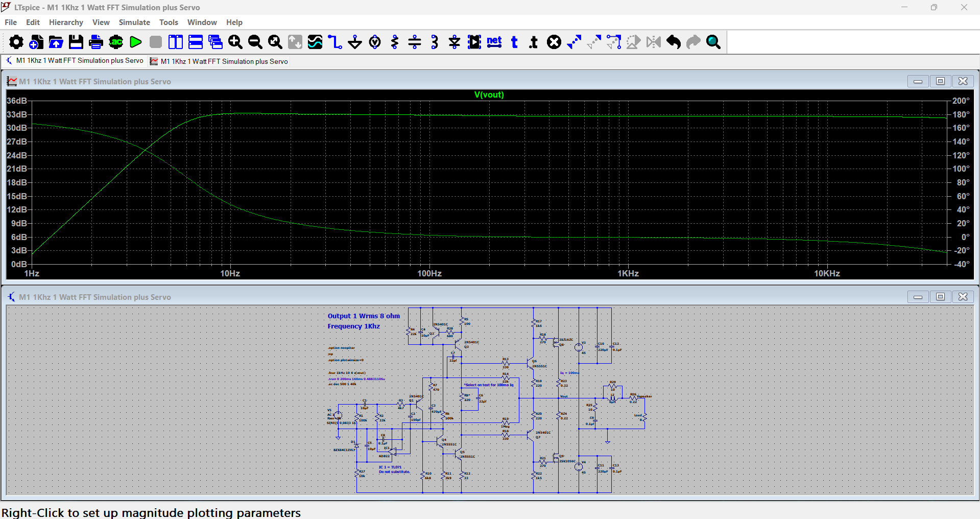Click the right phase degree axis
The image size is (980, 519).
point(962,182)
